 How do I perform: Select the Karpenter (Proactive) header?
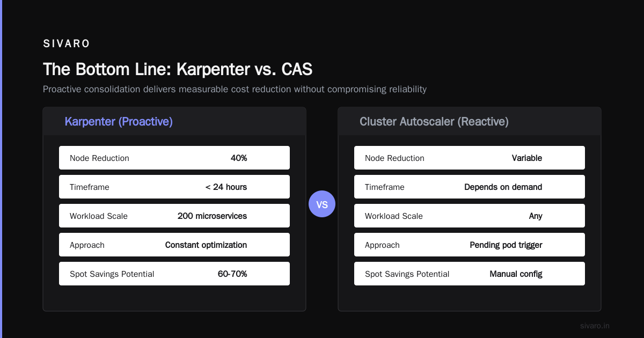pyautogui.click(x=119, y=122)
